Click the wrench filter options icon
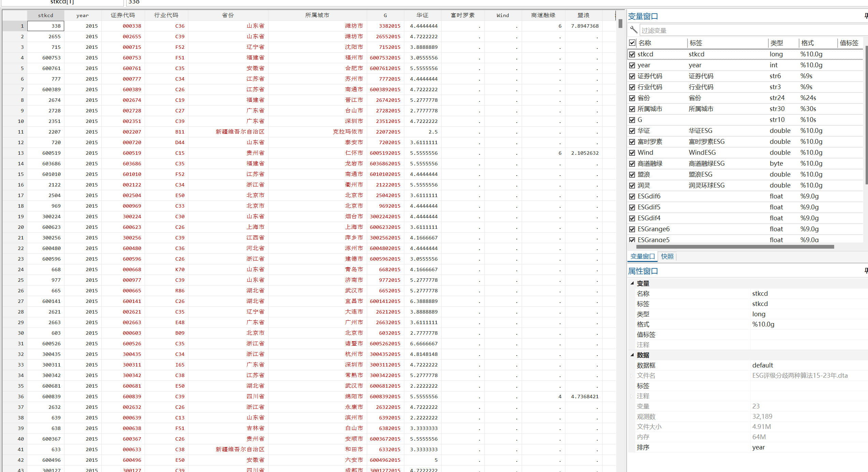Viewport: 868px width, 472px height. [x=634, y=30]
